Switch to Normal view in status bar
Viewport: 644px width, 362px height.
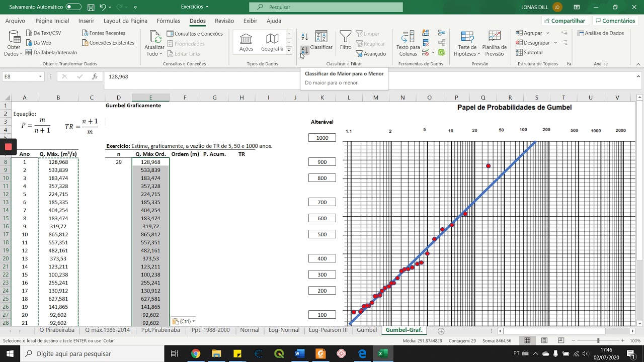click(527, 341)
